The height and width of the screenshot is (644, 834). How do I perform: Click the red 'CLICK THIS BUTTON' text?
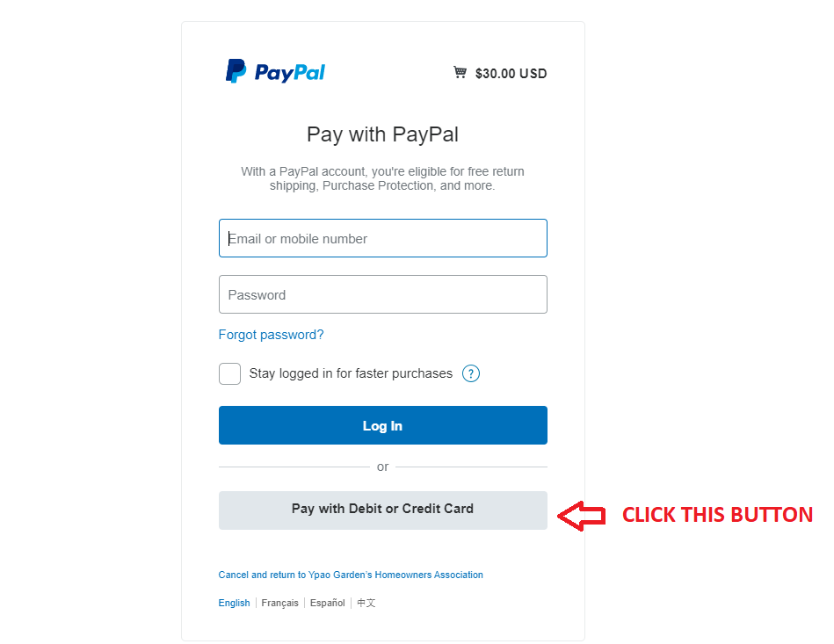pyautogui.click(x=717, y=515)
